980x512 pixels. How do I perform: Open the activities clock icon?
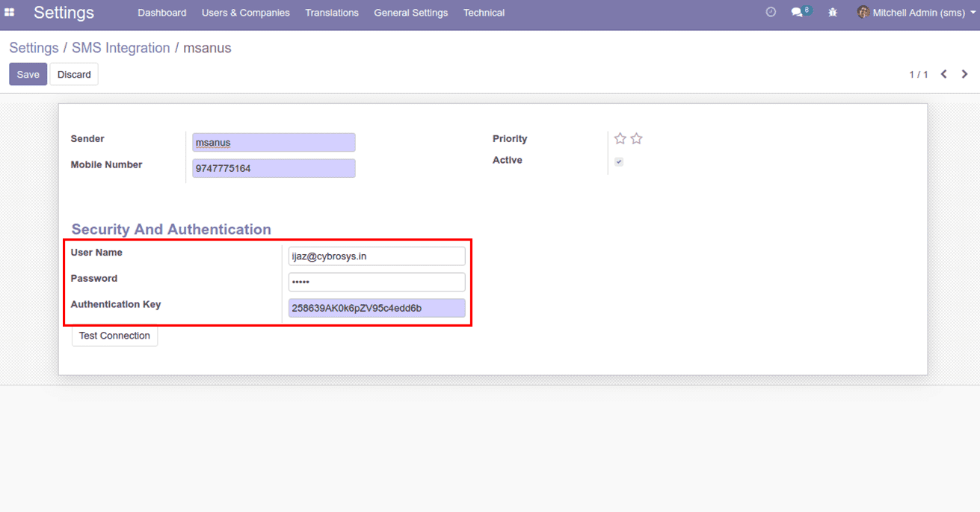[771, 12]
